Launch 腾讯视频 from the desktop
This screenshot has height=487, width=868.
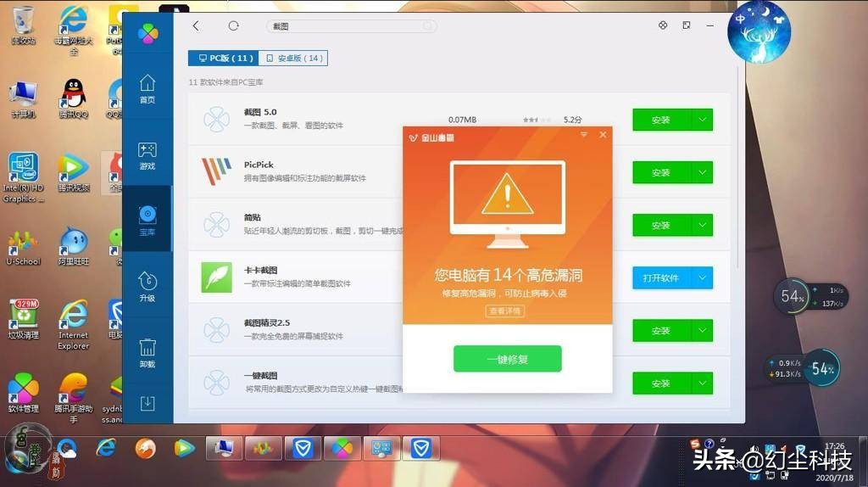point(73,172)
